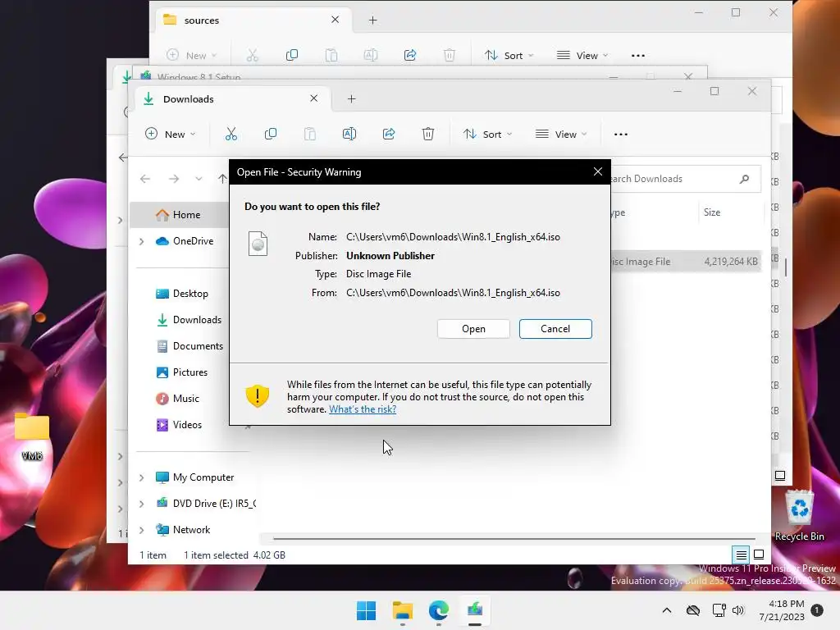840x630 pixels.
Task: Click Open in the Security Warning dialog
Action: point(473,329)
